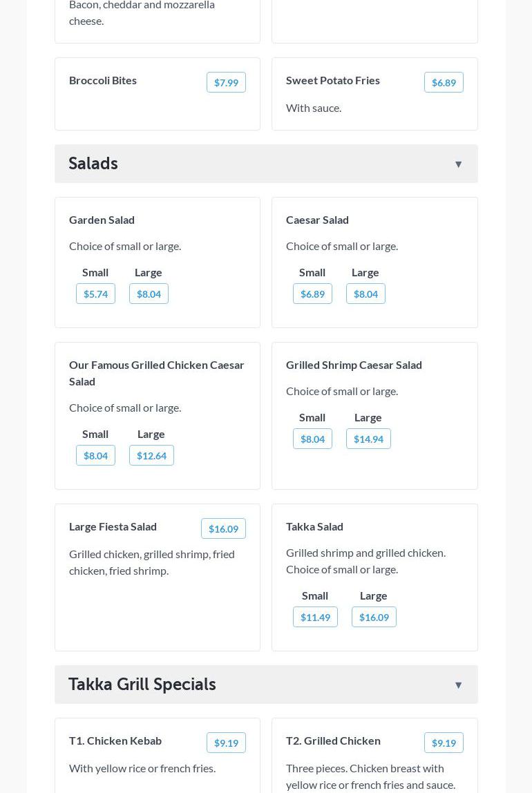Viewport: 532px width, 793px height.
Task: Choose large Caesar Salad at $8.04
Action: [x=365, y=294]
